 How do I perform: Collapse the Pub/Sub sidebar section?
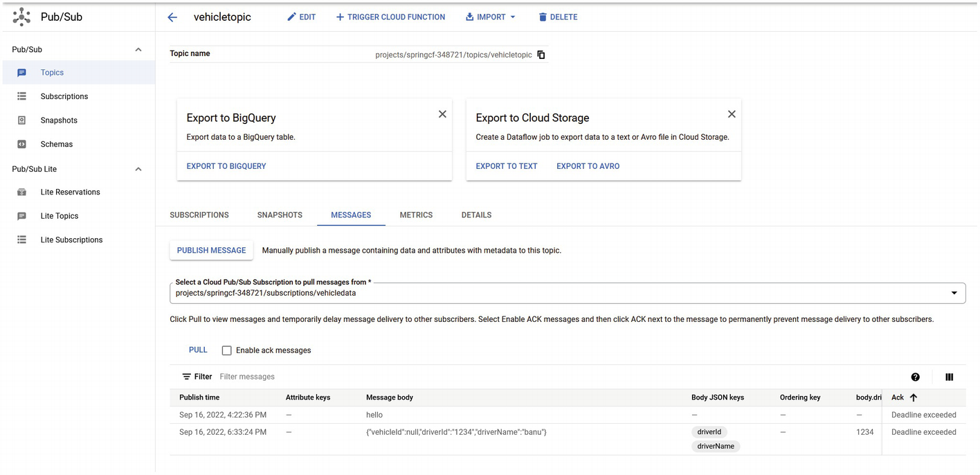[x=138, y=50]
